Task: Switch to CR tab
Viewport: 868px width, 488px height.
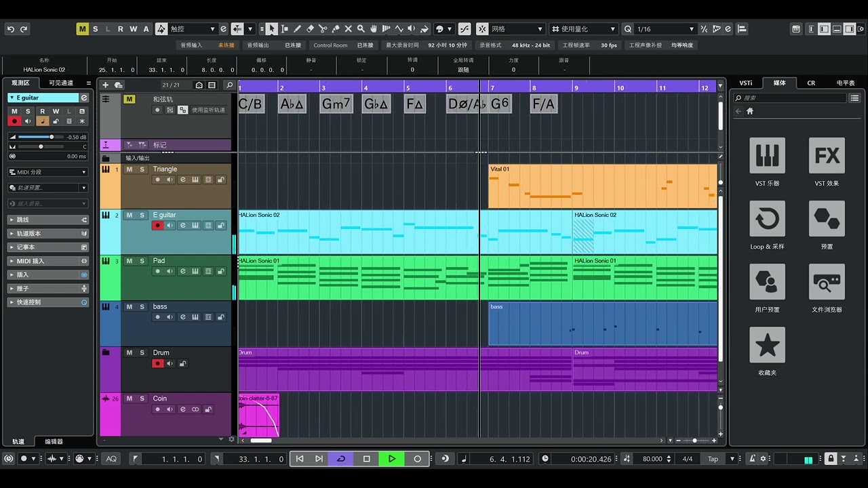Action: (x=811, y=83)
